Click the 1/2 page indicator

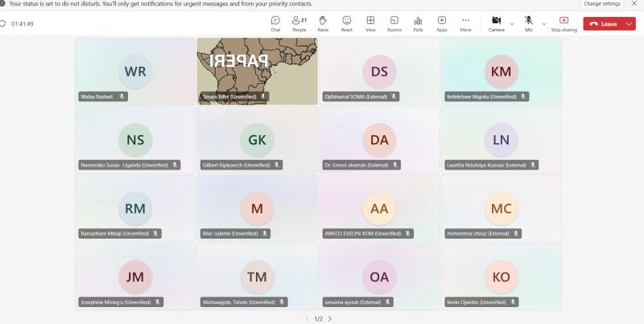[x=318, y=318]
